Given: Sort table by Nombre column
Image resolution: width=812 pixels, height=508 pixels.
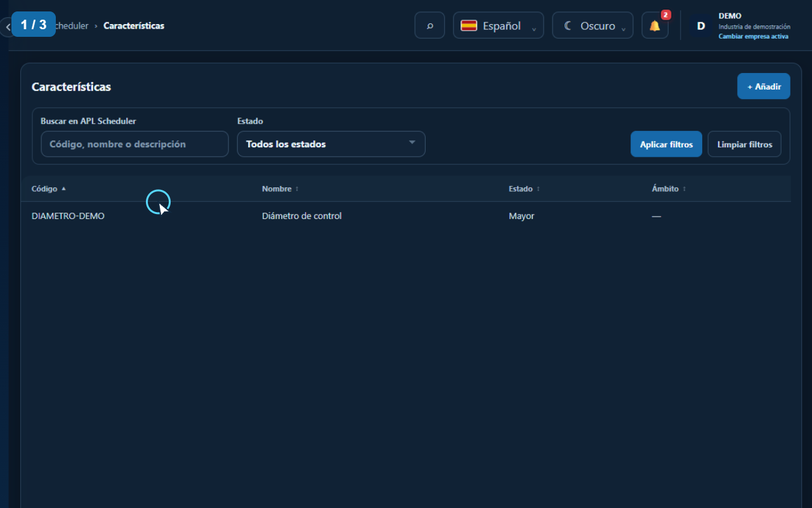Looking at the screenshot, I should point(280,189).
